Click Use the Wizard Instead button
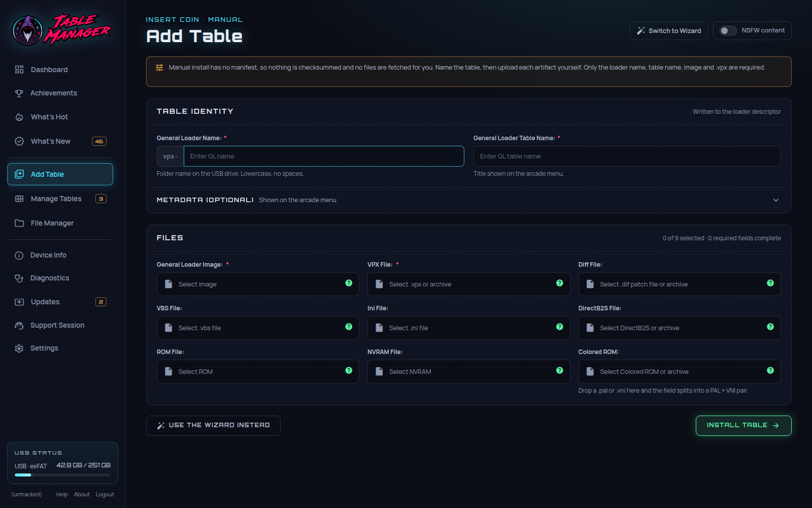The width and height of the screenshot is (812, 508). (x=213, y=426)
